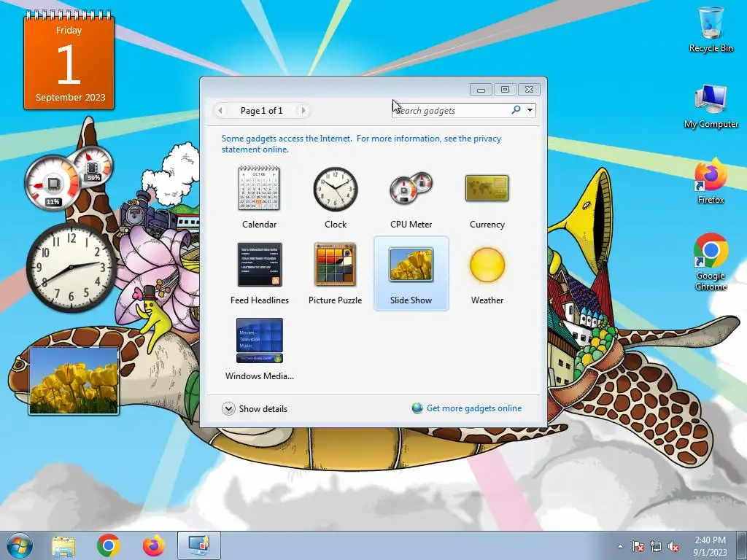
Task: Go to next gadget page
Action: point(303,111)
